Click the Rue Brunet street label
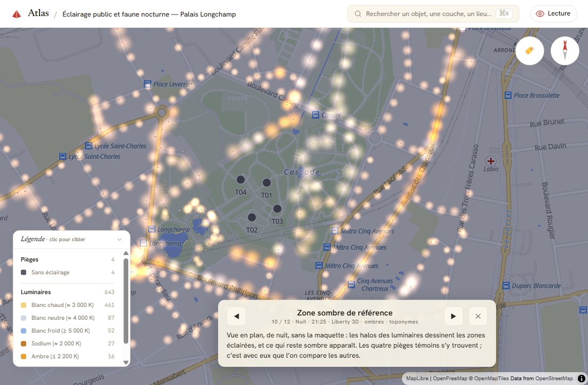Screen dimensions: 588x385 (x=547, y=122)
